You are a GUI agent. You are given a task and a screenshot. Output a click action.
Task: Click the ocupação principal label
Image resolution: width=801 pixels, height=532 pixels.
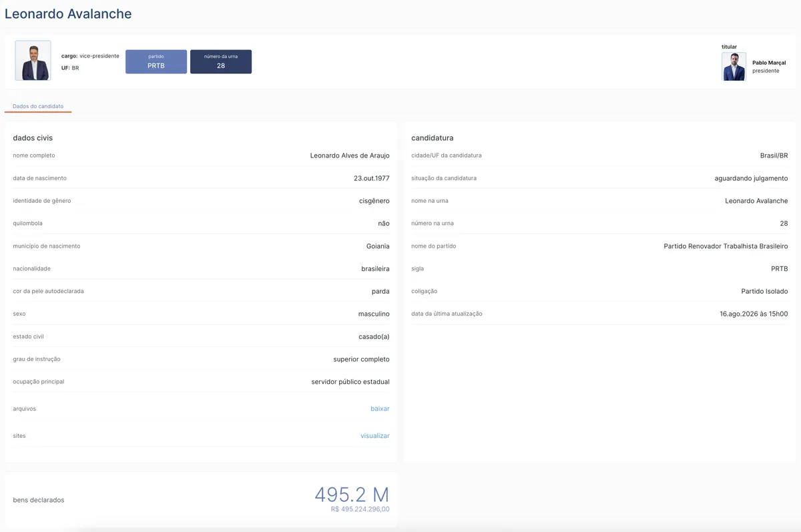click(39, 382)
